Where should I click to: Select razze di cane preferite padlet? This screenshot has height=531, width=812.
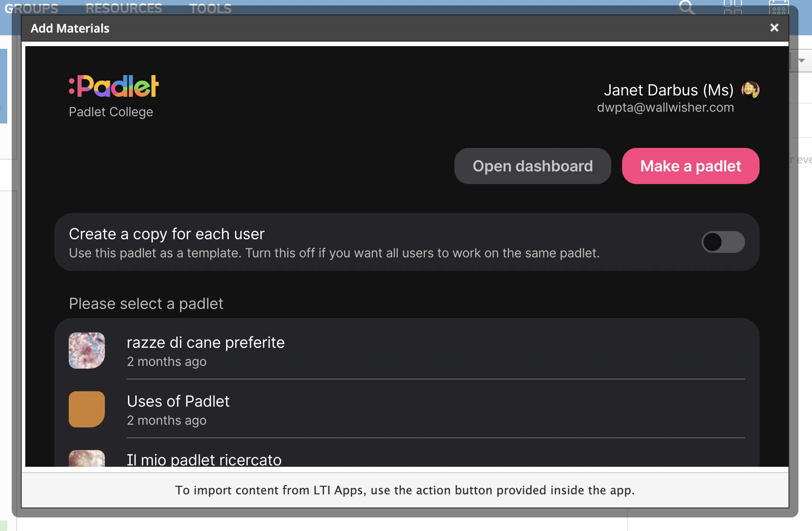tap(406, 351)
